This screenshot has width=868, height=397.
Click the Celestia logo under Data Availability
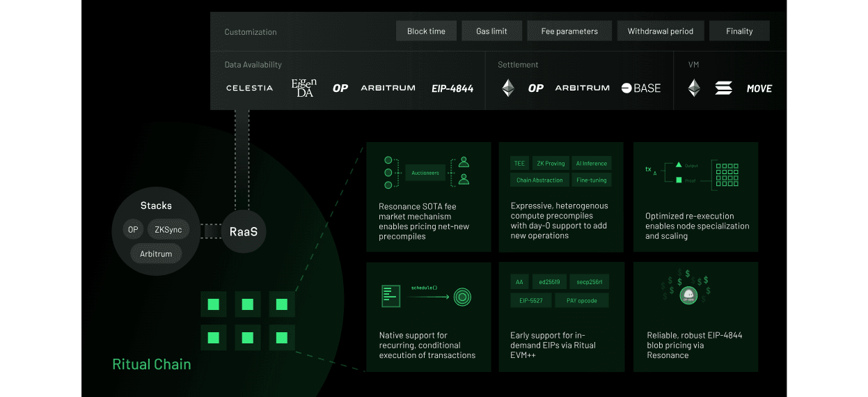(x=250, y=88)
